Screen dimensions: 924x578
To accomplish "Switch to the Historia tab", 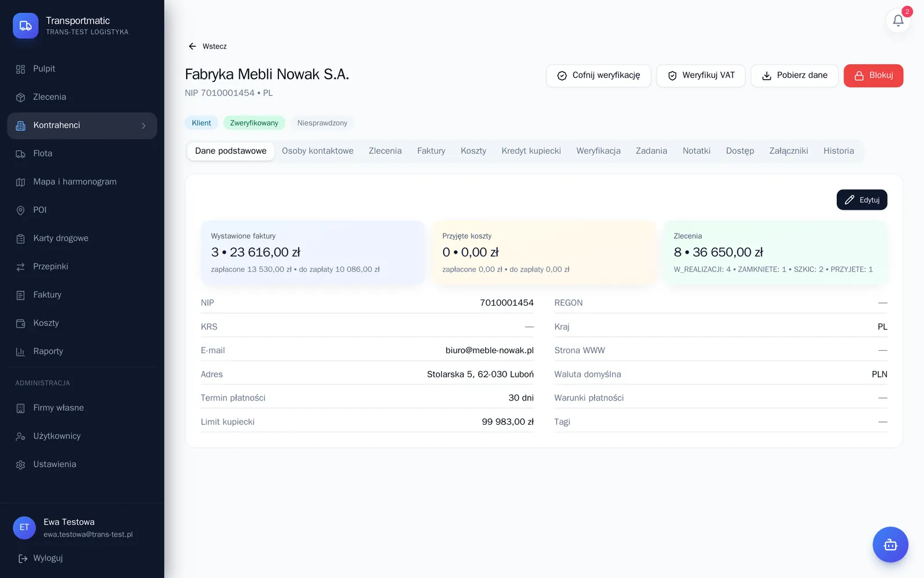I will (x=839, y=151).
